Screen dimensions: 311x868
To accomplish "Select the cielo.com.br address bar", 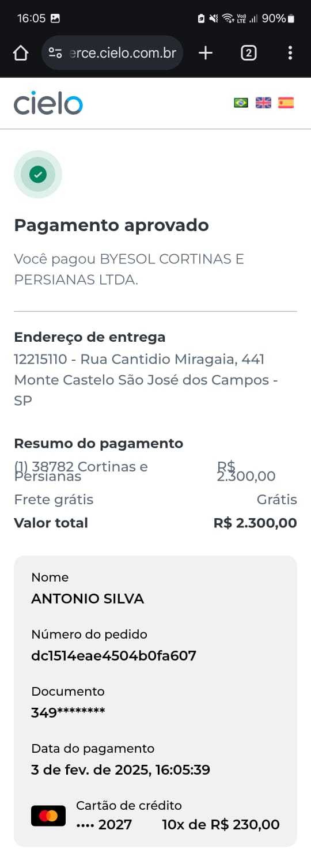I will point(112,53).
